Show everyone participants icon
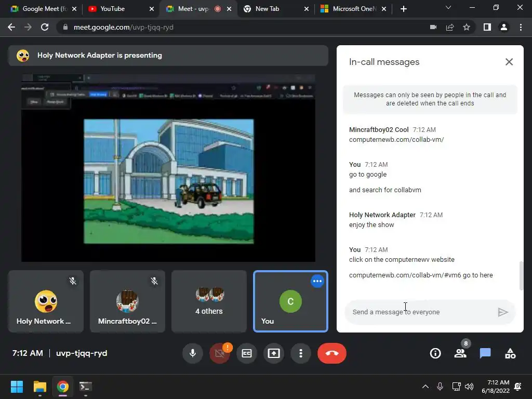Image resolution: width=532 pixels, height=399 pixels. 460,353
